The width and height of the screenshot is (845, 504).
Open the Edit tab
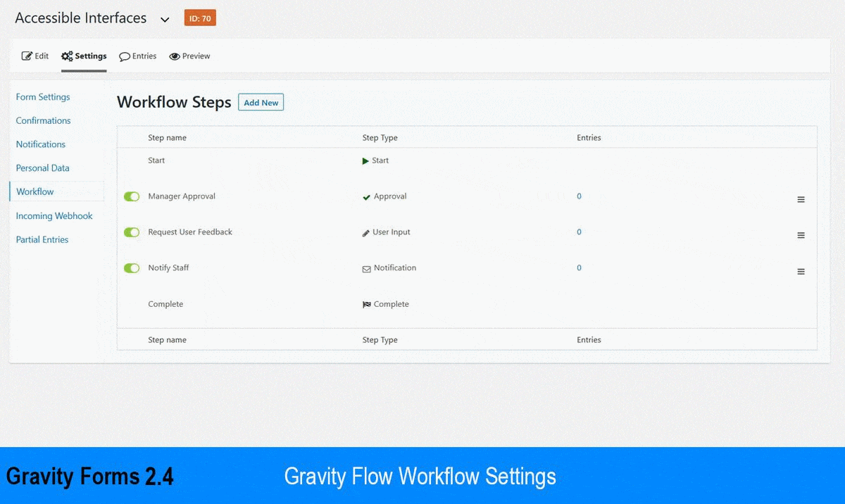point(35,56)
